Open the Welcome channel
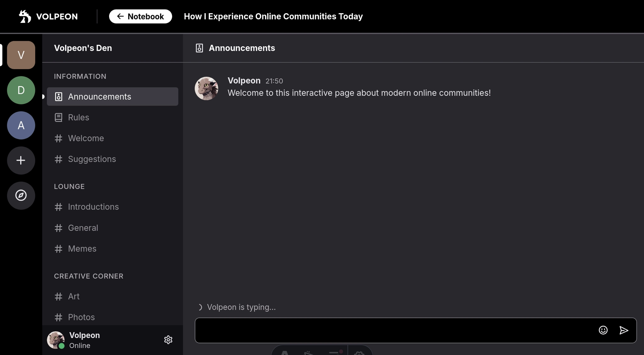The image size is (644, 355). pos(86,138)
